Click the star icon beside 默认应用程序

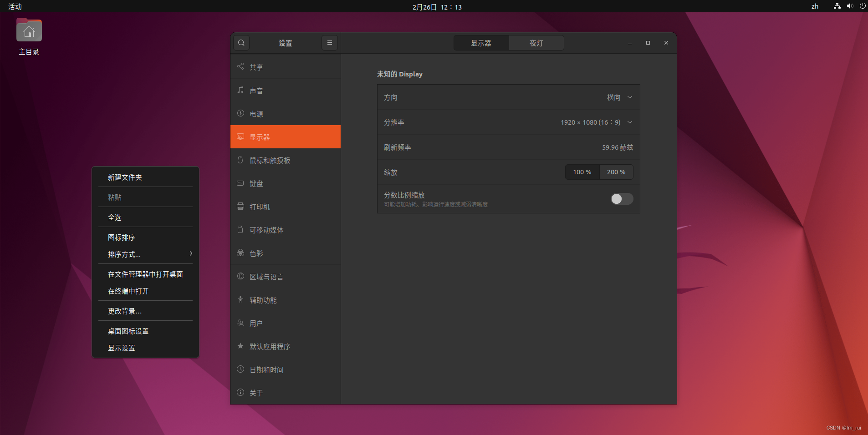240,346
